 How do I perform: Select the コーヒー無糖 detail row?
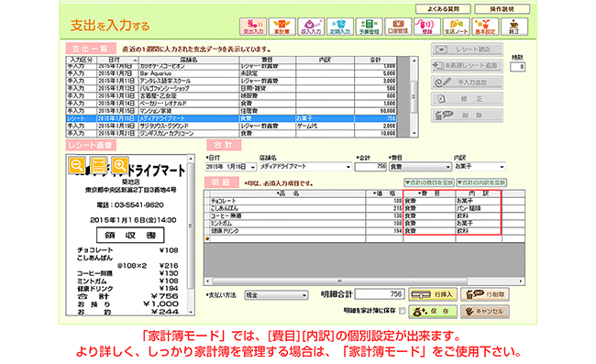click(364, 215)
